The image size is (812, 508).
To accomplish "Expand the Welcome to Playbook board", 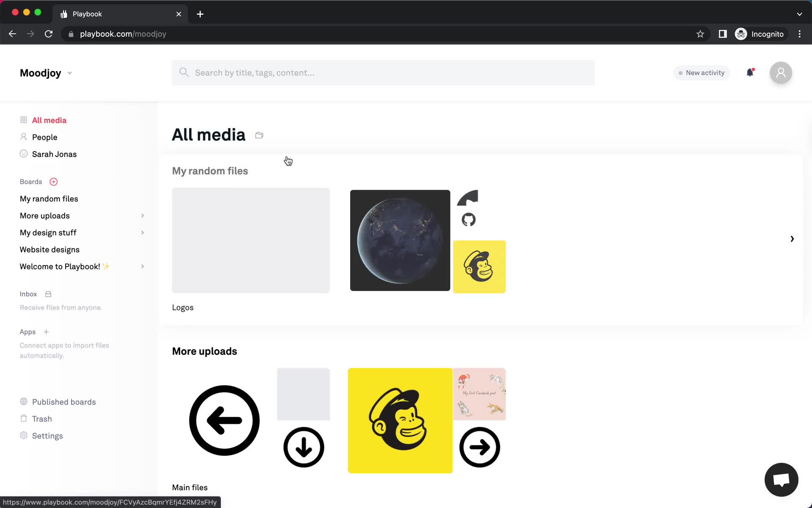I will 142,266.
